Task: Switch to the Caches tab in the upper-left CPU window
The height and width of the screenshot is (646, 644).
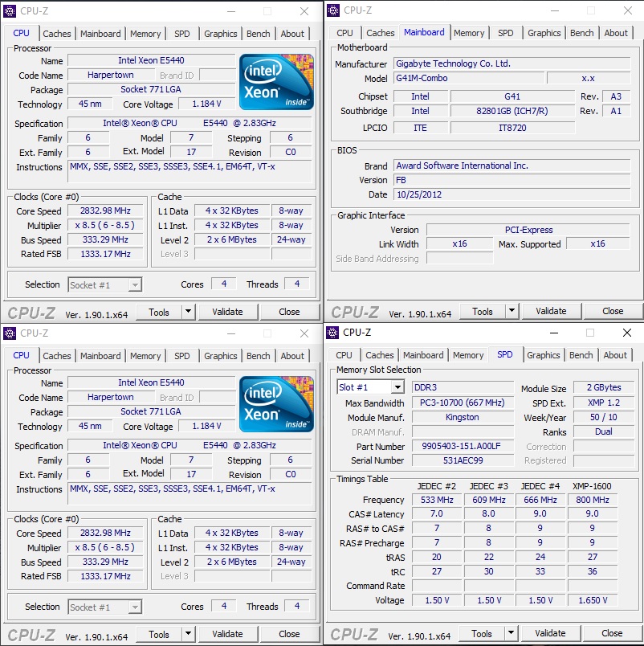Action: click(x=57, y=34)
